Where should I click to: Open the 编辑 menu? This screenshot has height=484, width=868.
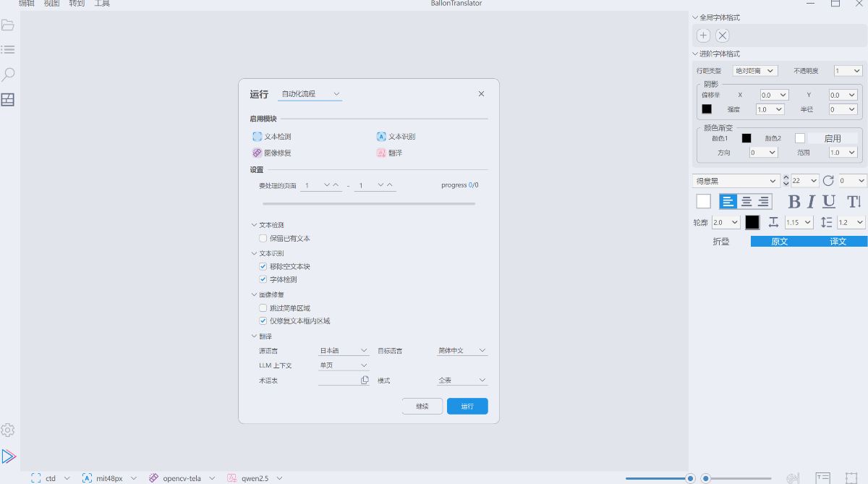coord(27,4)
